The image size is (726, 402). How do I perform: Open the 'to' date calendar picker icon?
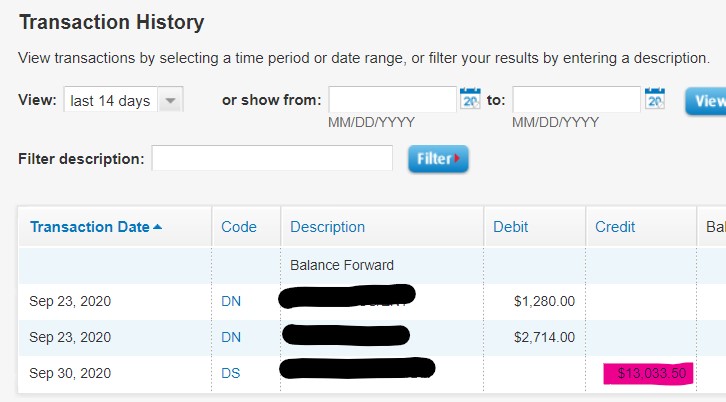[654, 99]
